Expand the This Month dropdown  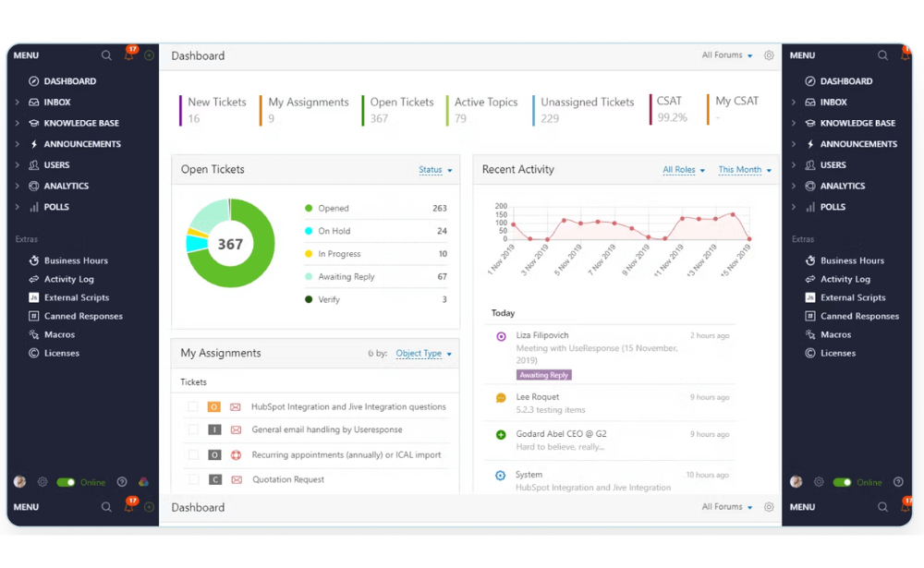(x=744, y=170)
